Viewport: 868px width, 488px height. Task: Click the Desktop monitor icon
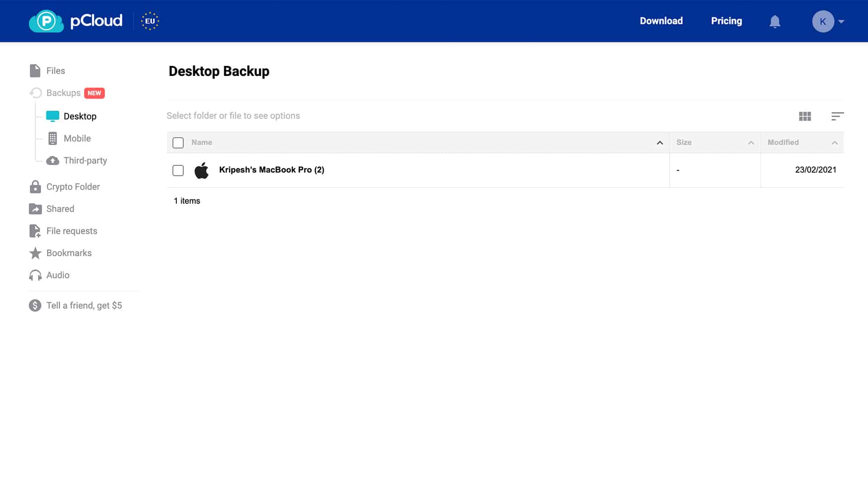tap(52, 116)
